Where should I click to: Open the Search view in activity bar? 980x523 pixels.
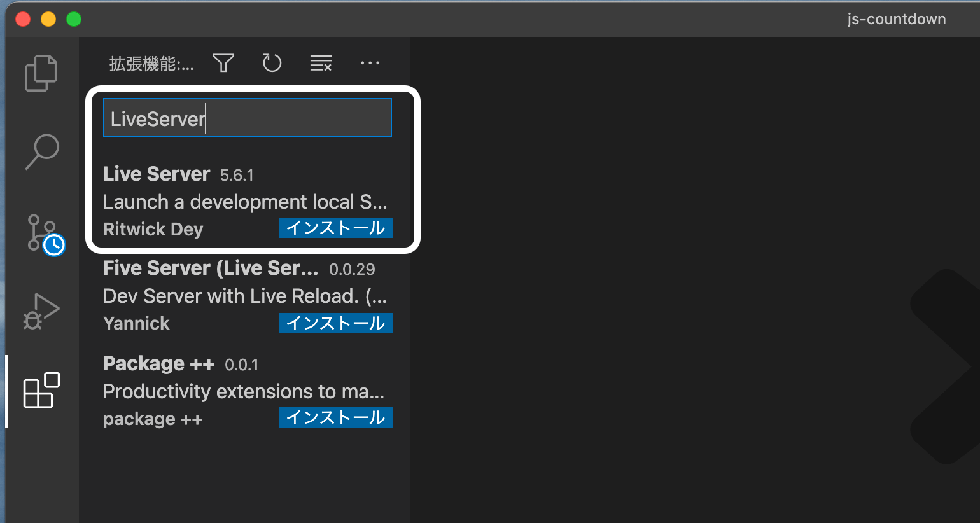click(42, 151)
